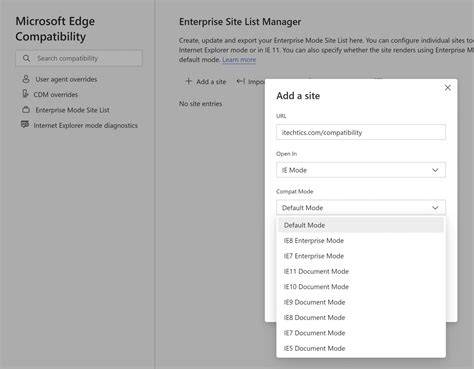Image resolution: width=474 pixels, height=369 pixels.
Task: Close the Add a site dialog
Action: [x=448, y=88]
